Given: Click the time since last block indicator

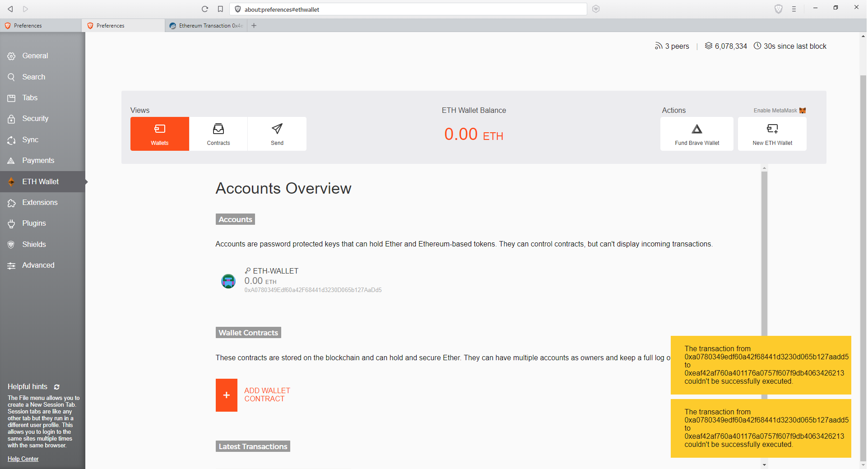Looking at the screenshot, I should click(x=790, y=46).
